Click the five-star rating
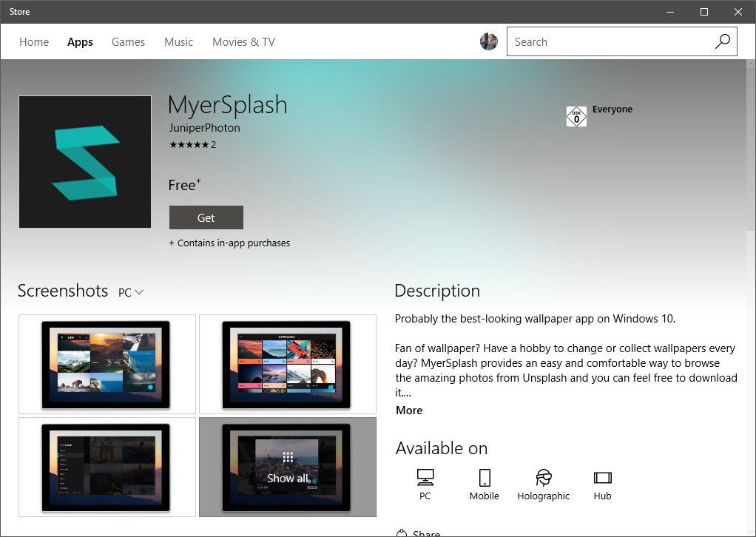 click(189, 145)
